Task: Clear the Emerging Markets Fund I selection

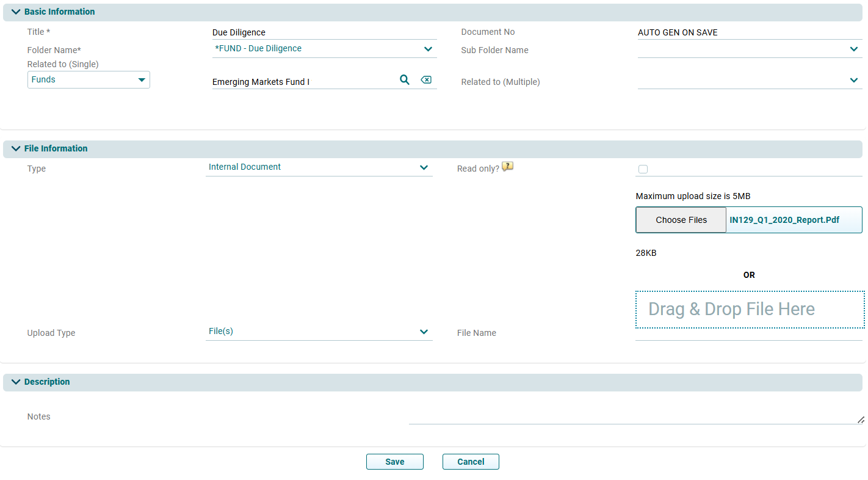Action: [x=426, y=80]
